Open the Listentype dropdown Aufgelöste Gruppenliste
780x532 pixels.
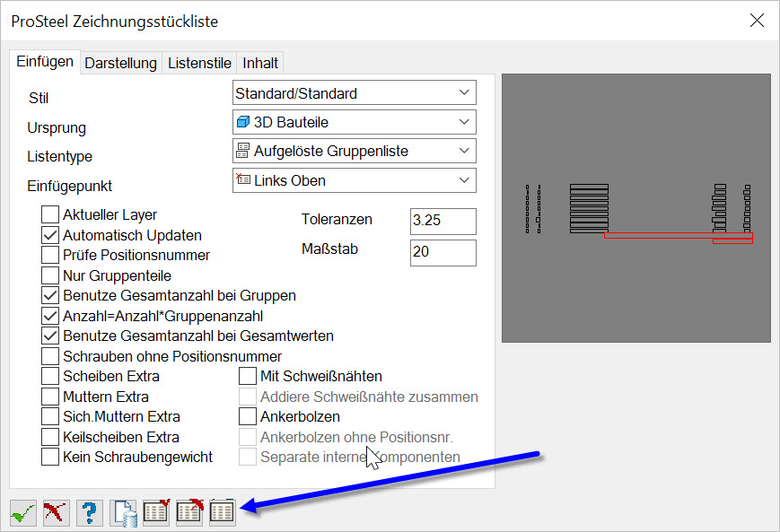click(355, 151)
